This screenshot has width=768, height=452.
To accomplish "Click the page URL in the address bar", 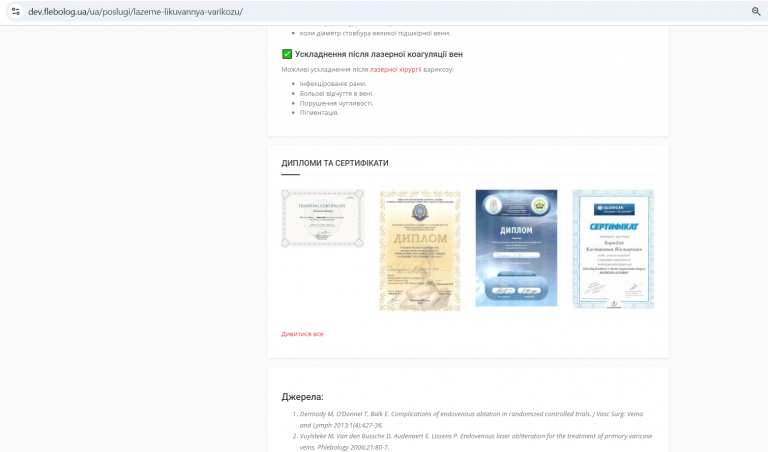I will 135,12.
